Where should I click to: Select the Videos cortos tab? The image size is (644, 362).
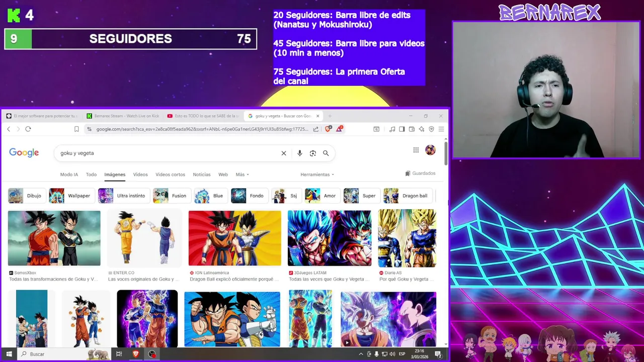(170, 174)
